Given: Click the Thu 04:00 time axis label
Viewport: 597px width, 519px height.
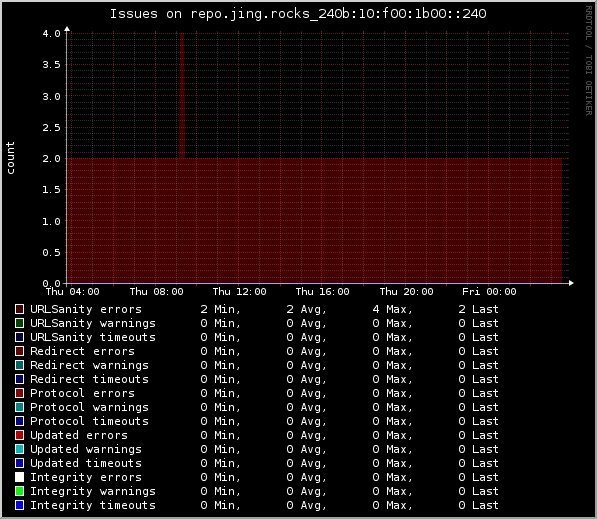Looking at the screenshot, I should (x=72, y=292).
